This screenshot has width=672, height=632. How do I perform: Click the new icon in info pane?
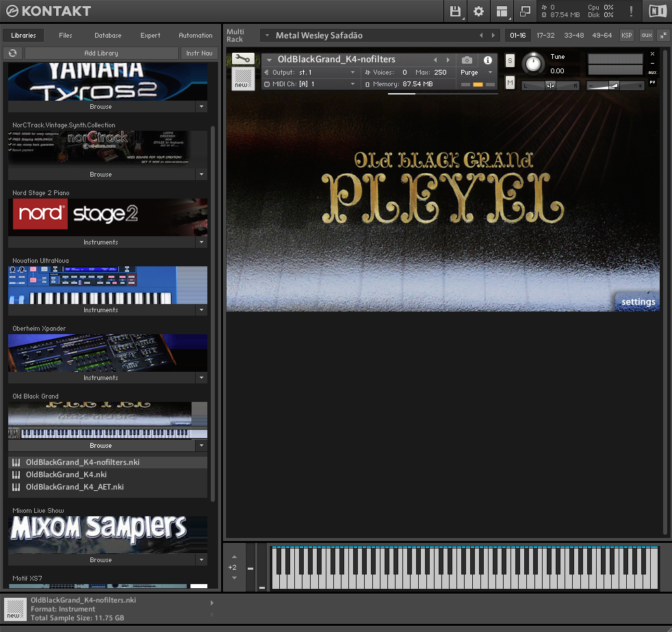click(x=16, y=609)
